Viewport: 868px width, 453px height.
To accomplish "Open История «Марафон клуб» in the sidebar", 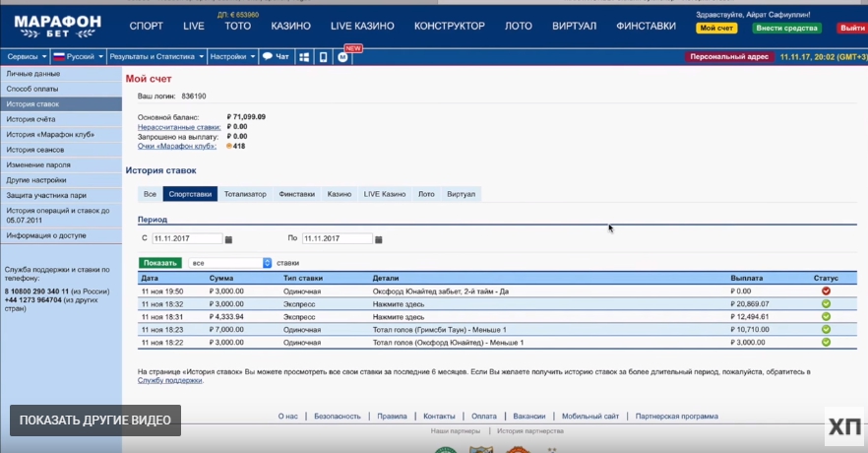I will pyautogui.click(x=61, y=135).
